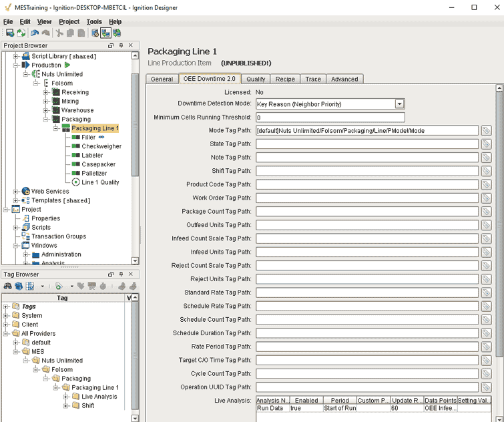The image size is (504, 422).
Task: Click the Product Code Tag Path field
Action: [366, 184]
